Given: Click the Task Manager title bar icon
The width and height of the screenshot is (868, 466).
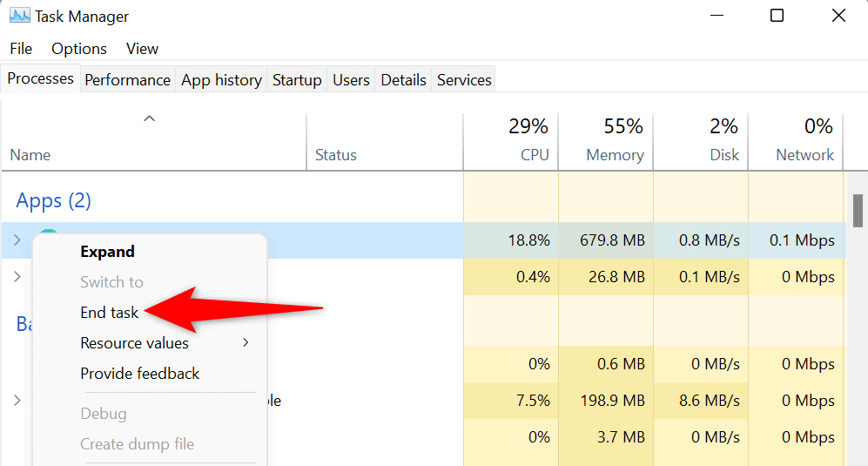Looking at the screenshot, I should pos(19,16).
